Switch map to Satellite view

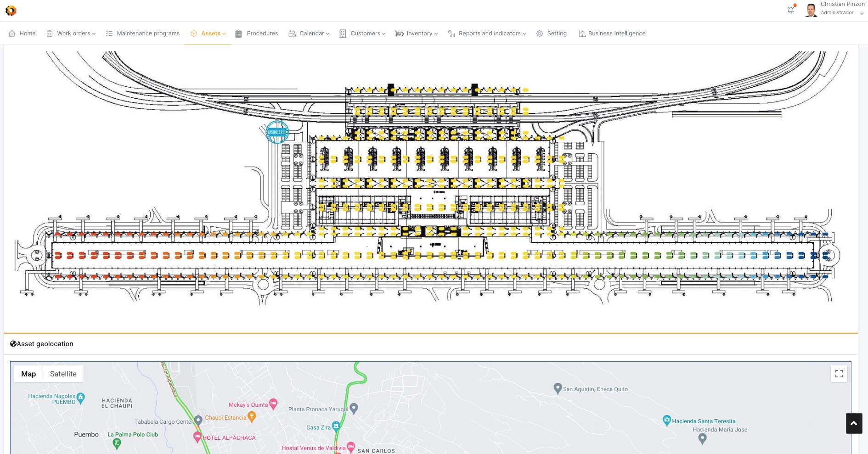(63, 374)
